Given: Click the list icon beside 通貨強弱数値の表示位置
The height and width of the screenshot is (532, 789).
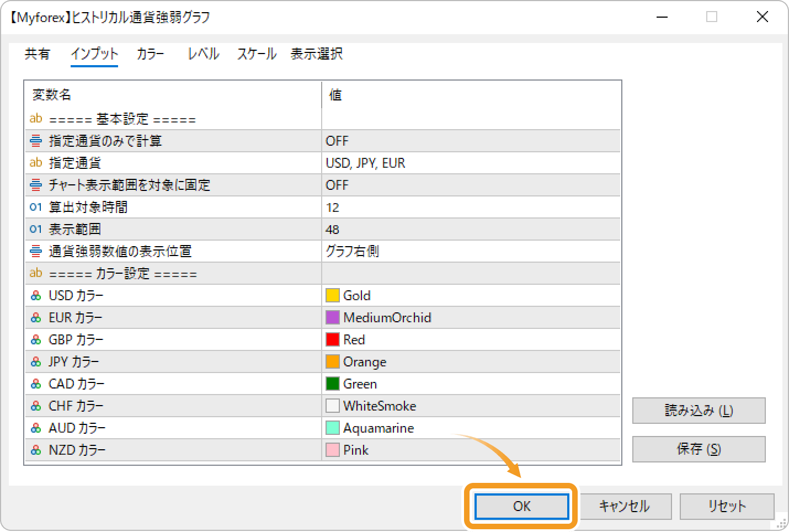Looking at the screenshot, I should [x=35, y=251].
